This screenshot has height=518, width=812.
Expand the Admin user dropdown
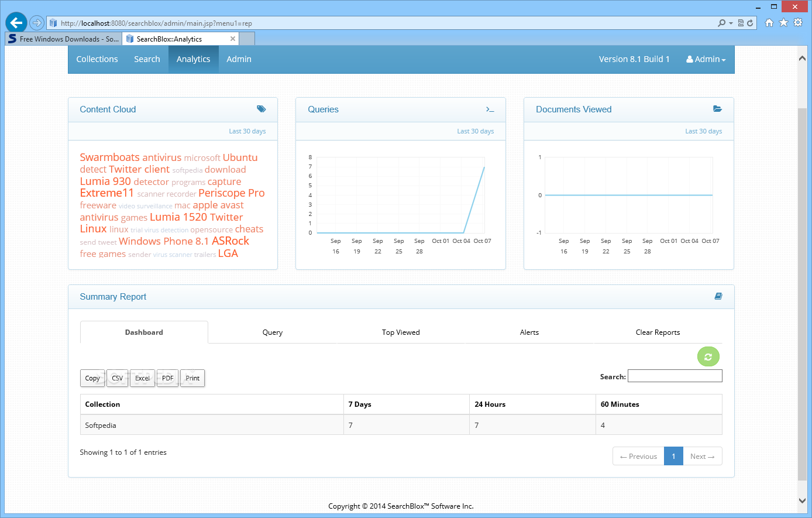(x=706, y=59)
